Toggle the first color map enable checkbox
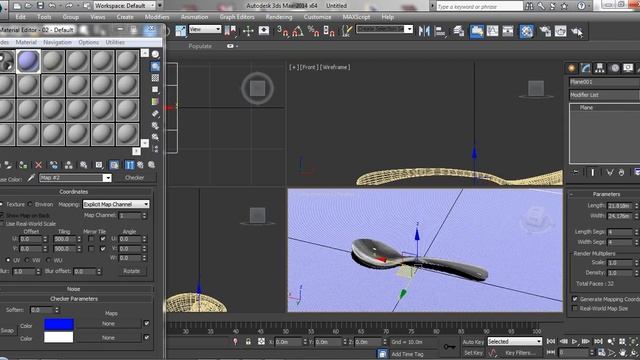640x360 pixels. pyautogui.click(x=147, y=323)
